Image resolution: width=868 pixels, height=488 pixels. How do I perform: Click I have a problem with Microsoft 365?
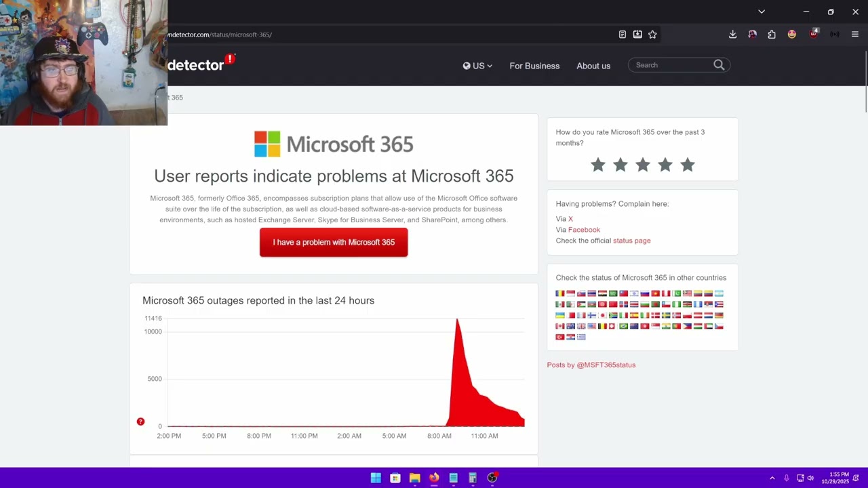[334, 242]
